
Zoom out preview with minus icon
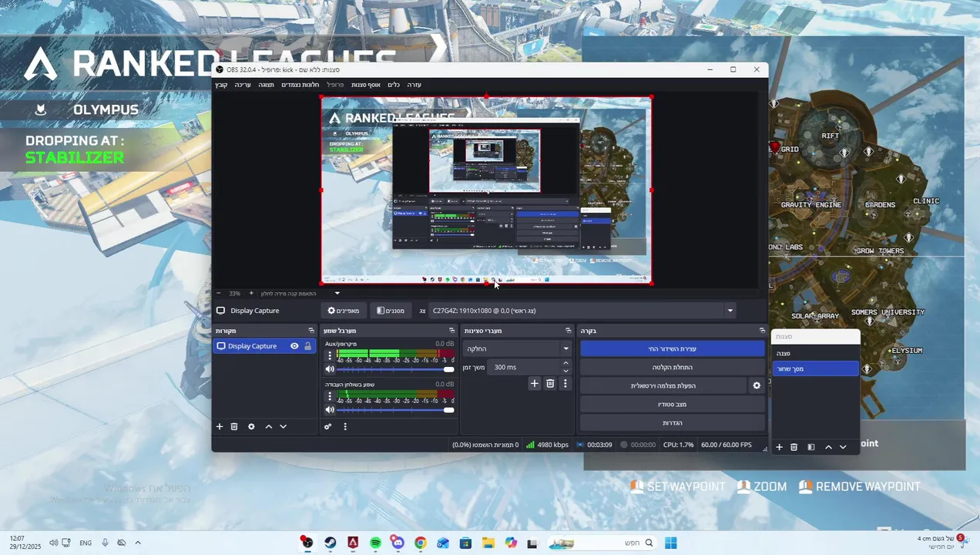point(219,293)
